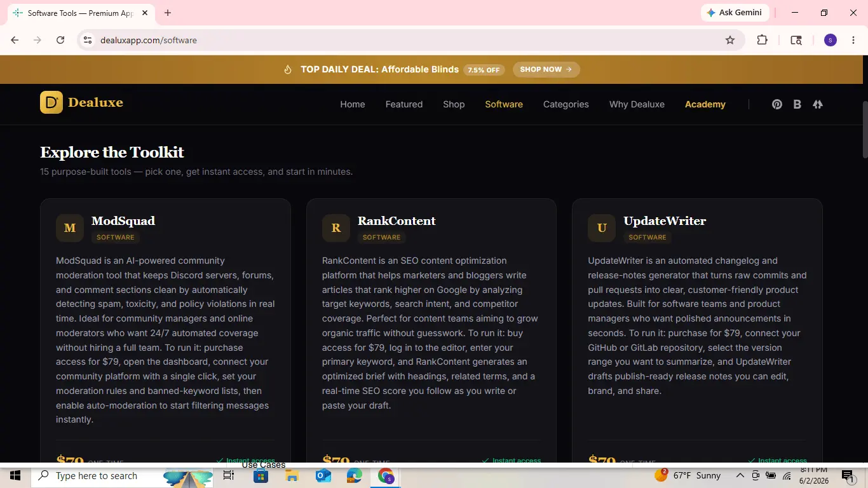Viewport: 868px width, 488px height.
Task: Open the Academy nav item
Action: 705,104
